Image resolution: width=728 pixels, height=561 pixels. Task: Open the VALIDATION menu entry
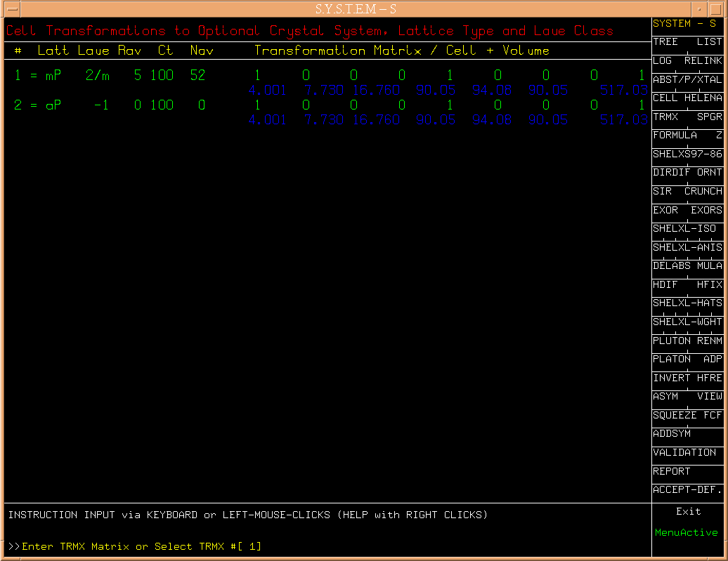(684, 453)
